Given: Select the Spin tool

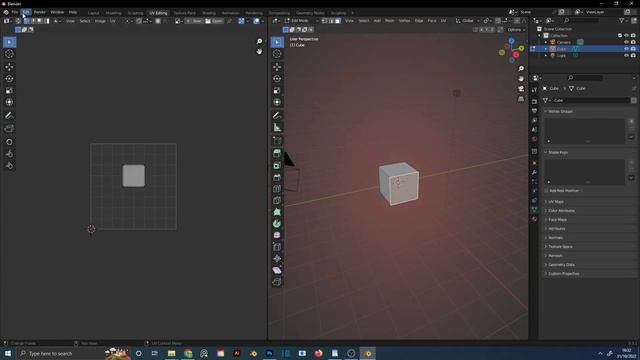Looking at the screenshot, I should (277, 224).
